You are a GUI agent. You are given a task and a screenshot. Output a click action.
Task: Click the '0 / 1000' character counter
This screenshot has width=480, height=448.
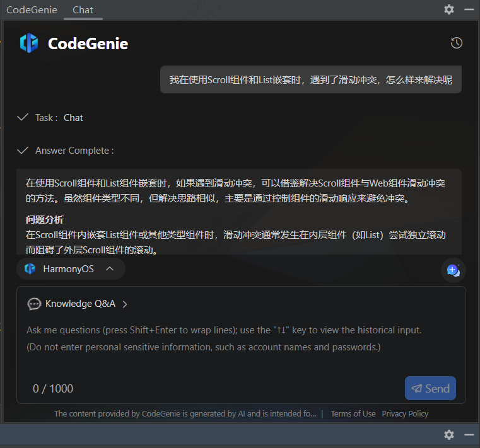[53, 389]
